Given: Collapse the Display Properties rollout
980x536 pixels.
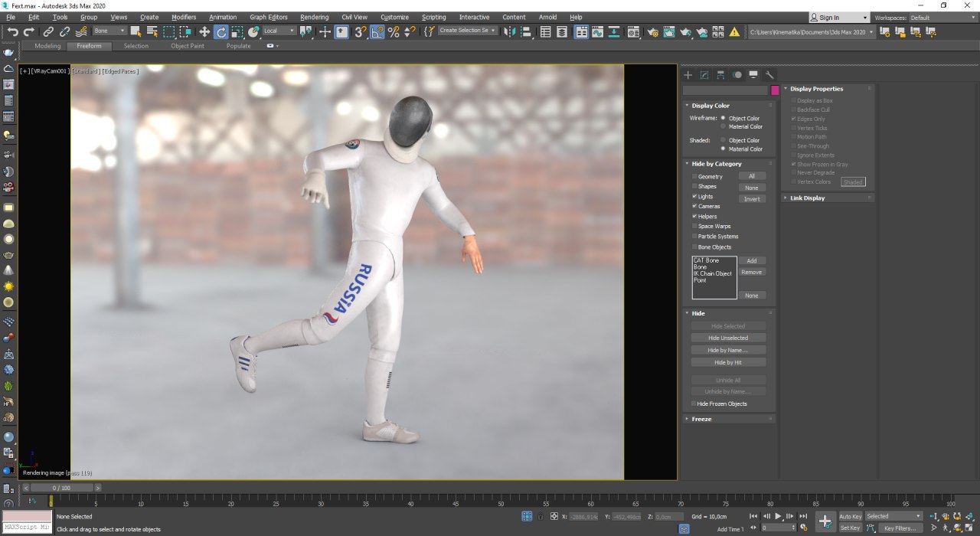Looking at the screenshot, I should [816, 89].
